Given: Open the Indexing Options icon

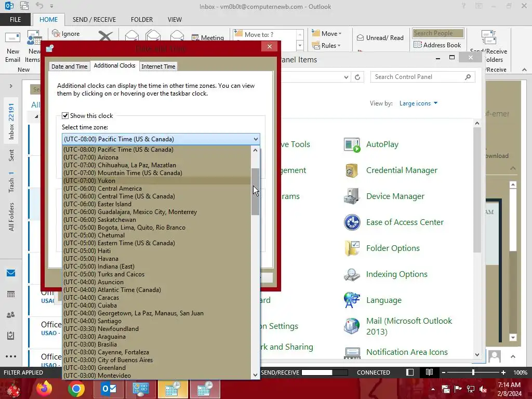Looking at the screenshot, I should tap(352, 274).
